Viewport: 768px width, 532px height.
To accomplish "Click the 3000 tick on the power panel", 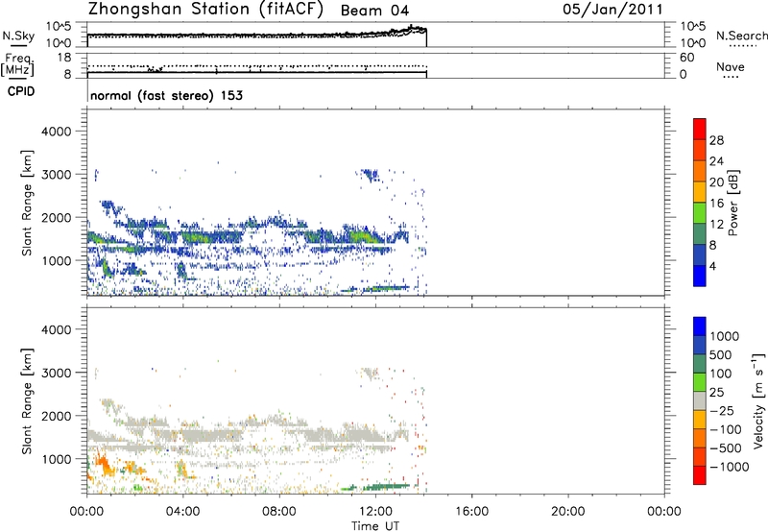I will 57,175.
